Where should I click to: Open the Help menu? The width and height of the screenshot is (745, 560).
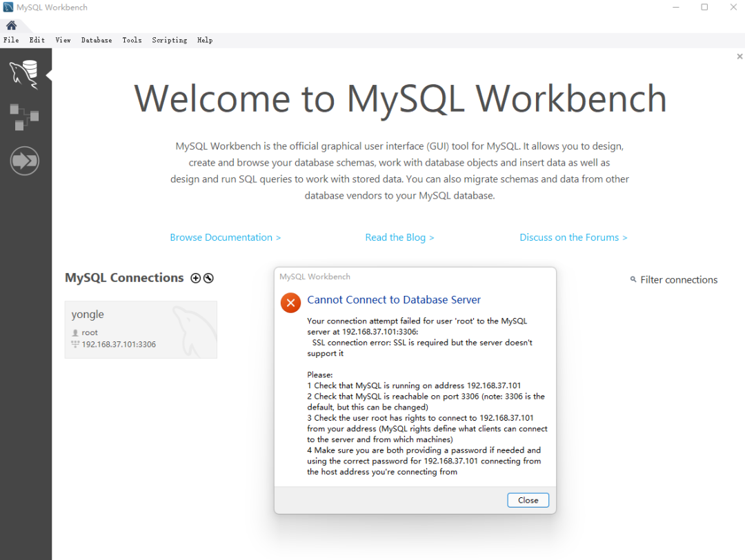(205, 41)
